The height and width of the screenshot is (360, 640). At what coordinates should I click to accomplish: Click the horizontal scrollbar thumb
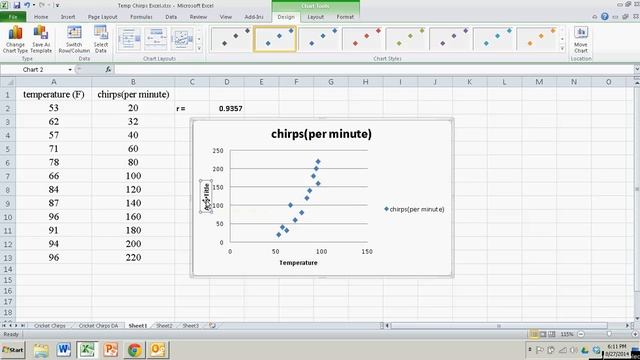pyautogui.click(x=499, y=326)
